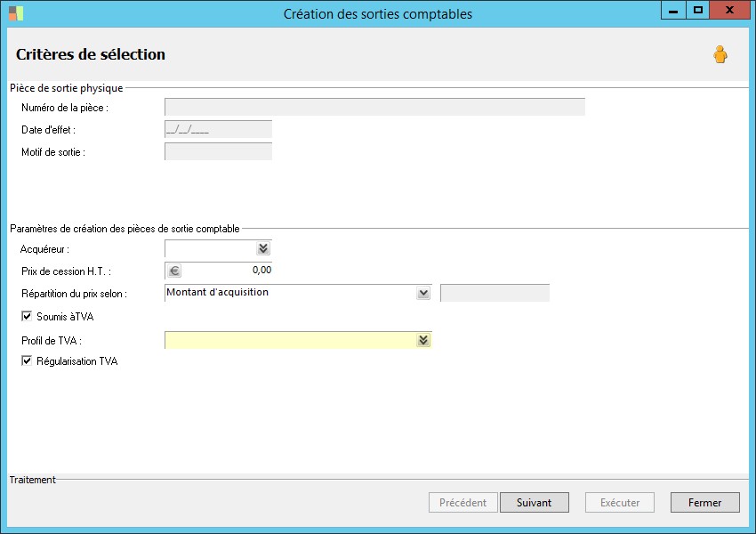Click the Prix de cession H.T. amount field
756x534 pixels.
point(228,271)
